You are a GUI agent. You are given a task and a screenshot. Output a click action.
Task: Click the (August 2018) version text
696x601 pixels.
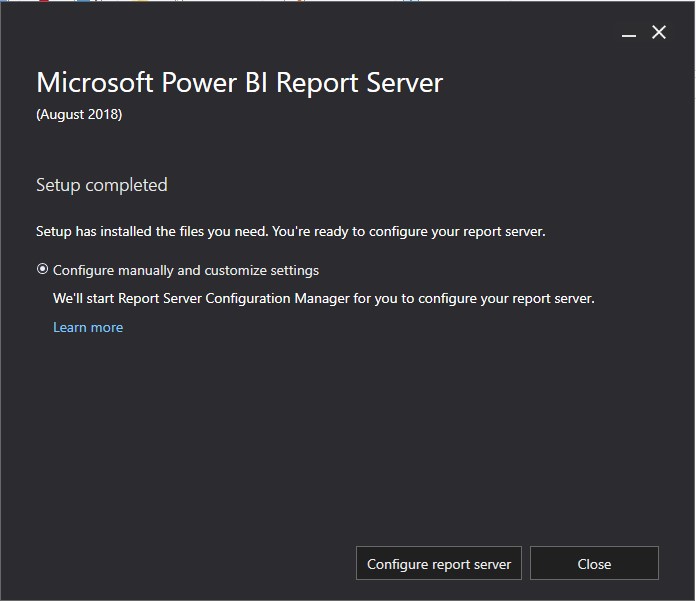click(79, 114)
